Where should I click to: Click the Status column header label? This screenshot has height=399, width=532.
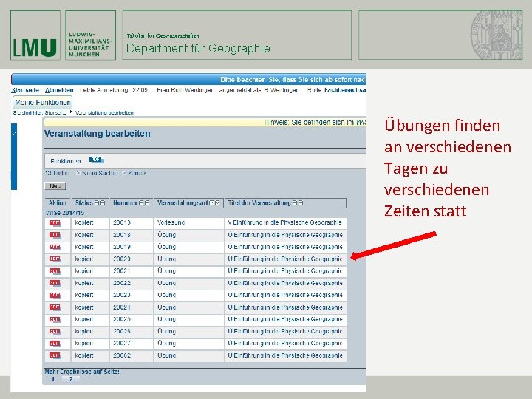click(x=84, y=202)
